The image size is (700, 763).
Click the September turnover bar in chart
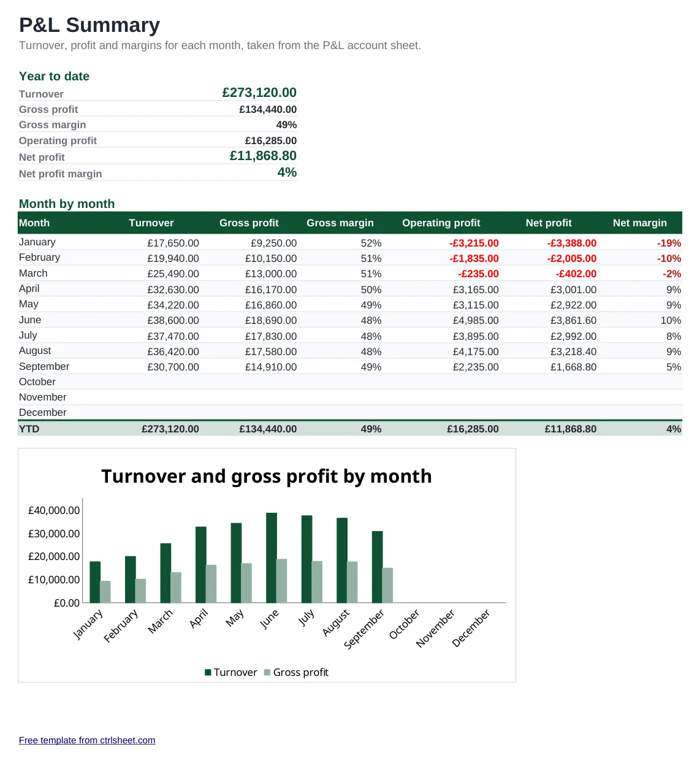click(378, 567)
